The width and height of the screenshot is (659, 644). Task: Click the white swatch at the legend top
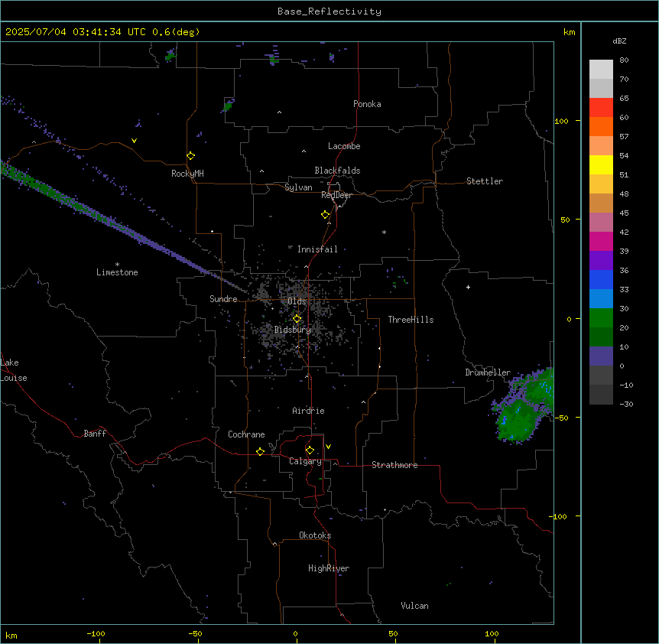point(601,70)
